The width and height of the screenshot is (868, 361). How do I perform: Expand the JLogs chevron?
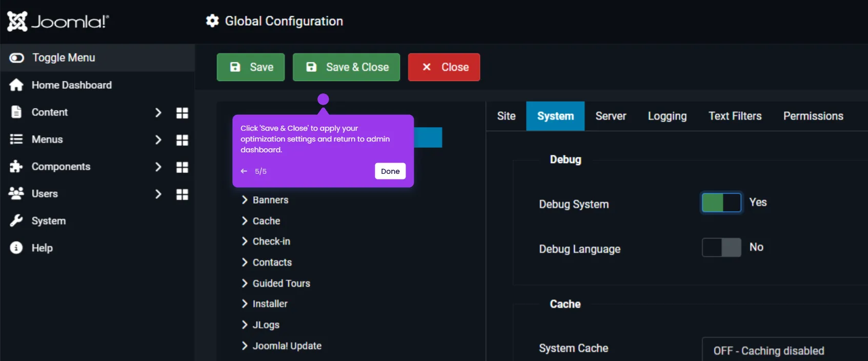(245, 325)
